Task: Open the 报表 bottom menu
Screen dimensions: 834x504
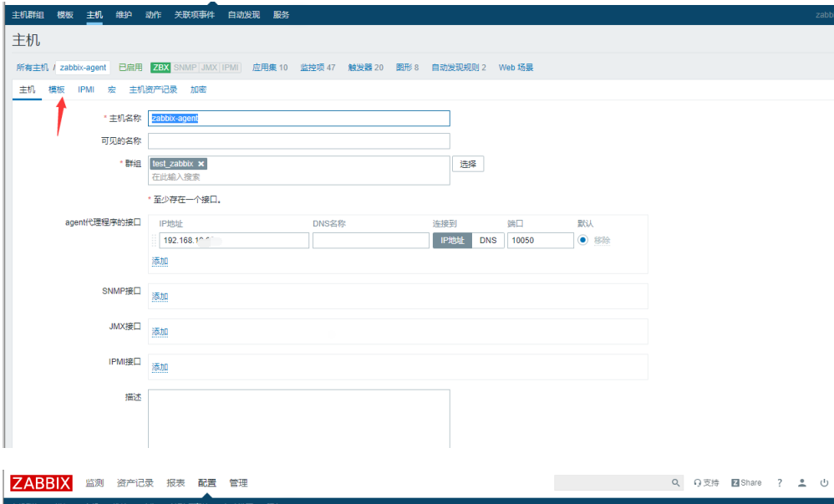Action: 175,483
